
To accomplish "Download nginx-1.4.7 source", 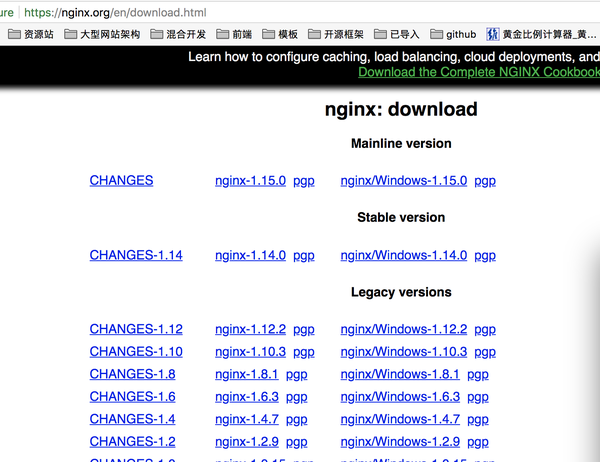I will 247,420.
